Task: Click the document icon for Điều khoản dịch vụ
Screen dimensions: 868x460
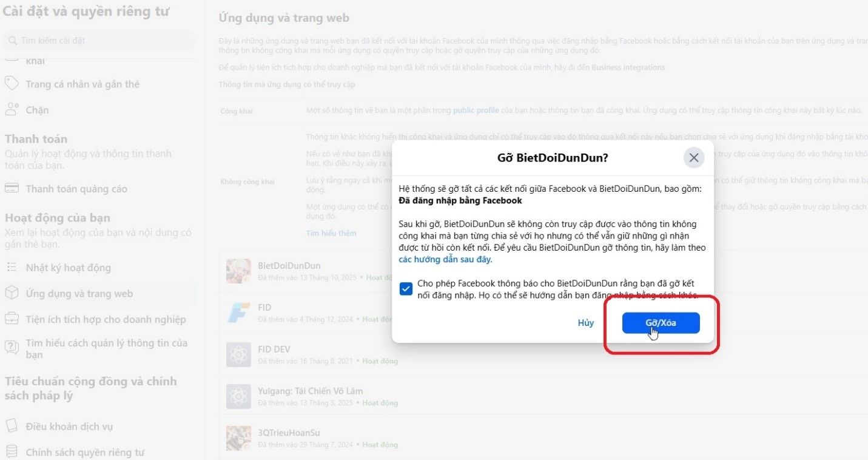Action: (12, 426)
